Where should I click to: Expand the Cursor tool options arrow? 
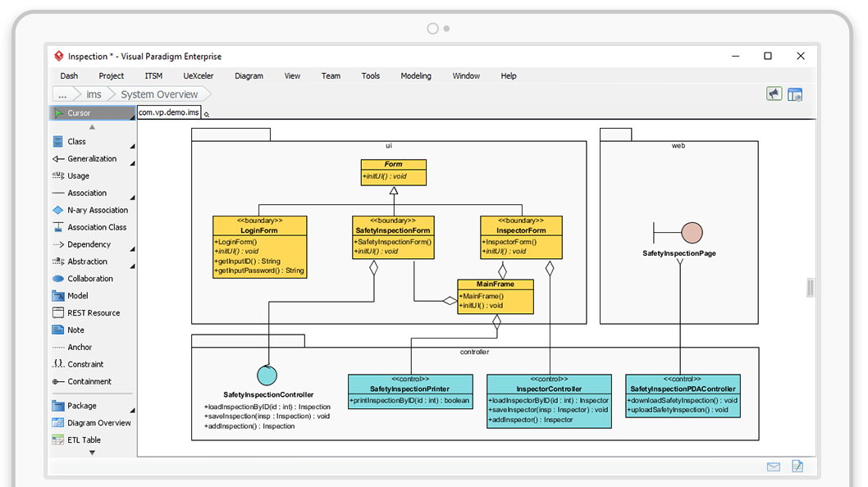click(x=131, y=116)
